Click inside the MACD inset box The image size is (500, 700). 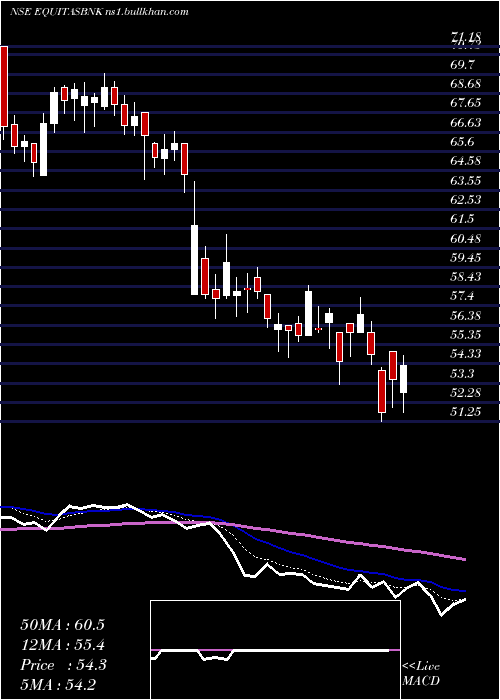pyautogui.click(x=275, y=650)
